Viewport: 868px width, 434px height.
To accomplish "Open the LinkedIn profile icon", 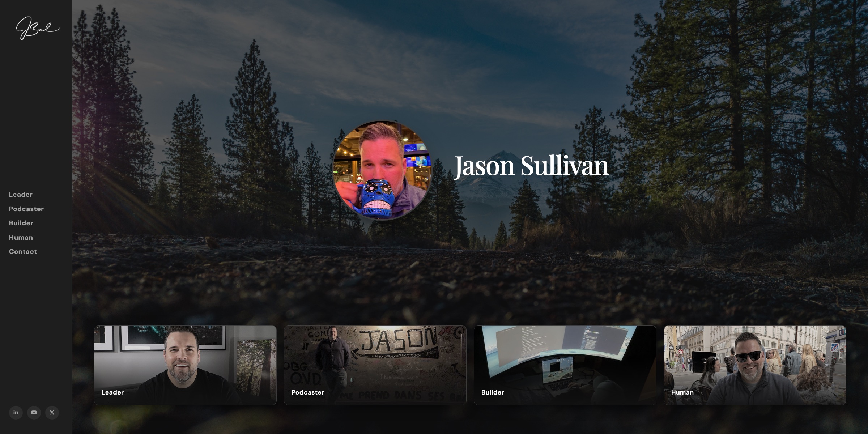I will click(16, 412).
